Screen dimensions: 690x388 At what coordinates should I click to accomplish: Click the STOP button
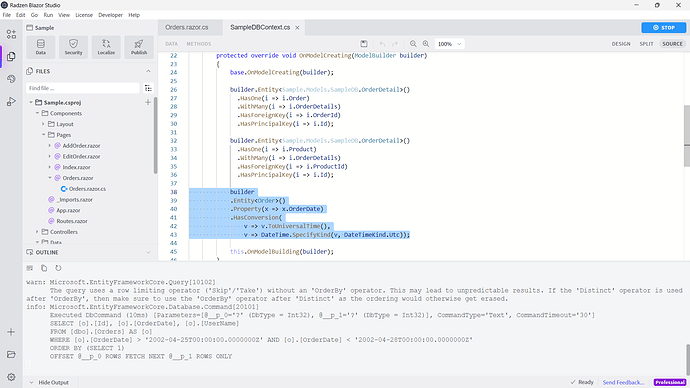(664, 27)
